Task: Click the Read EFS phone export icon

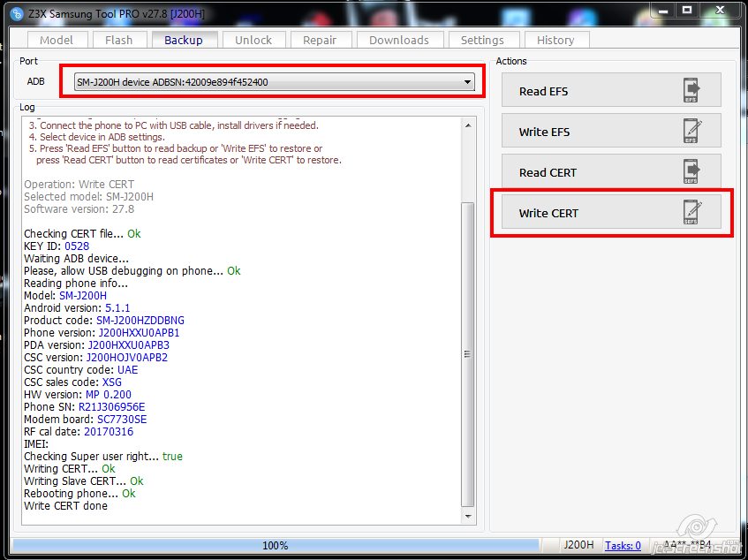Action: (691, 90)
